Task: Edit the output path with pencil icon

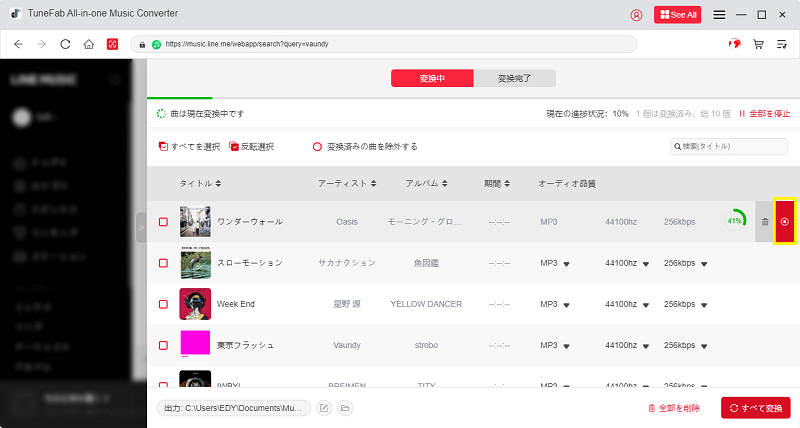Action: [324, 408]
